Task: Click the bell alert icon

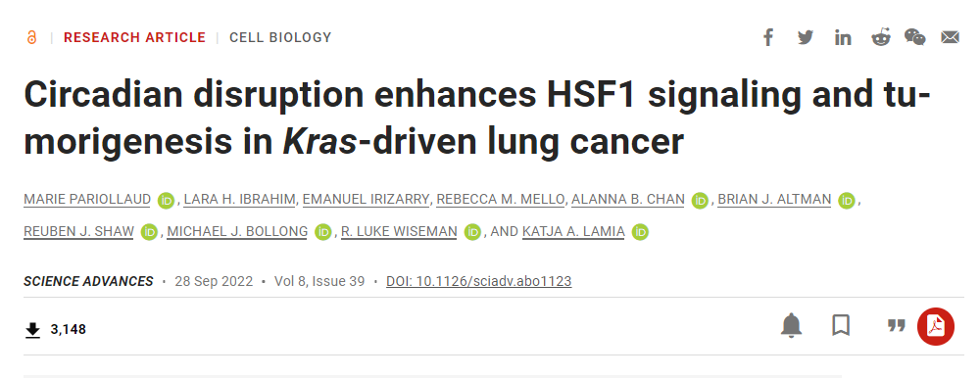Action: click(791, 325)
